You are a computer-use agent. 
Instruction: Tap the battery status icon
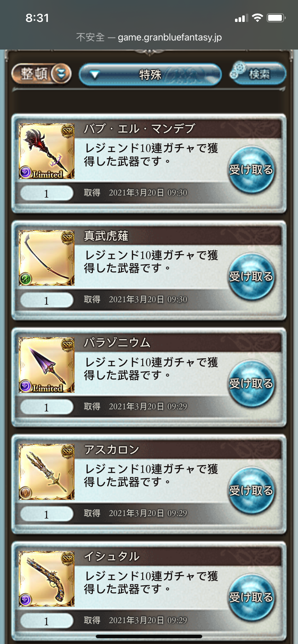276,18
